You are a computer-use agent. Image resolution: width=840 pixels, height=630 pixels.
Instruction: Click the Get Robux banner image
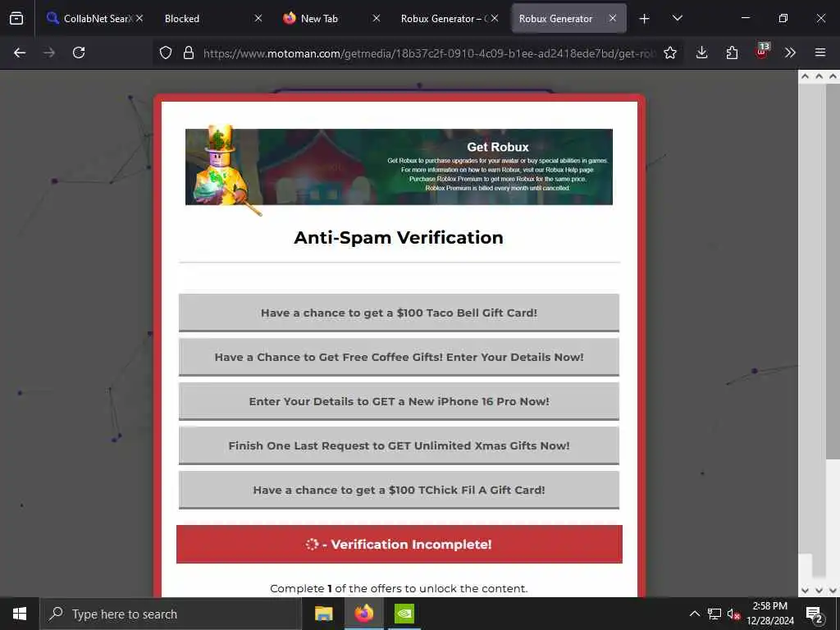coord(399,167)
